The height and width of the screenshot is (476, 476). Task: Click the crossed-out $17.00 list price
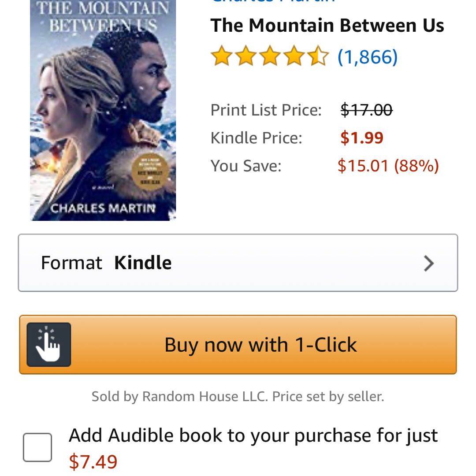coord(366,110)
